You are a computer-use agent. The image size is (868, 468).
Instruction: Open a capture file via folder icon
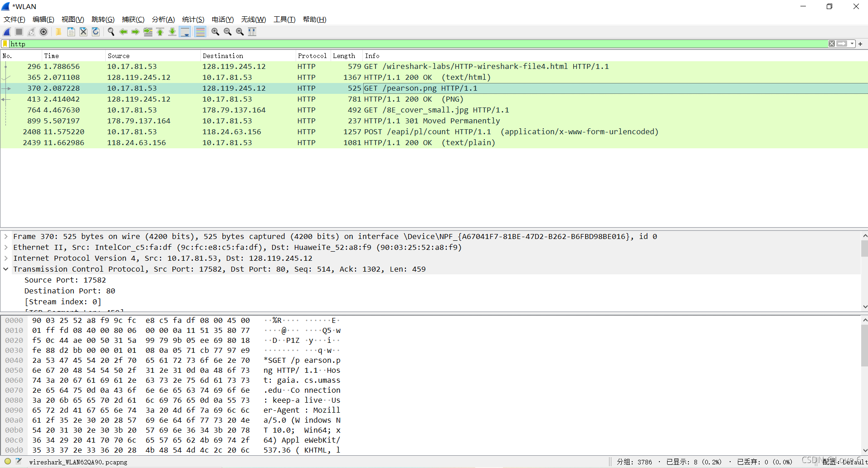pyautogui.click(x=59, y=32)
